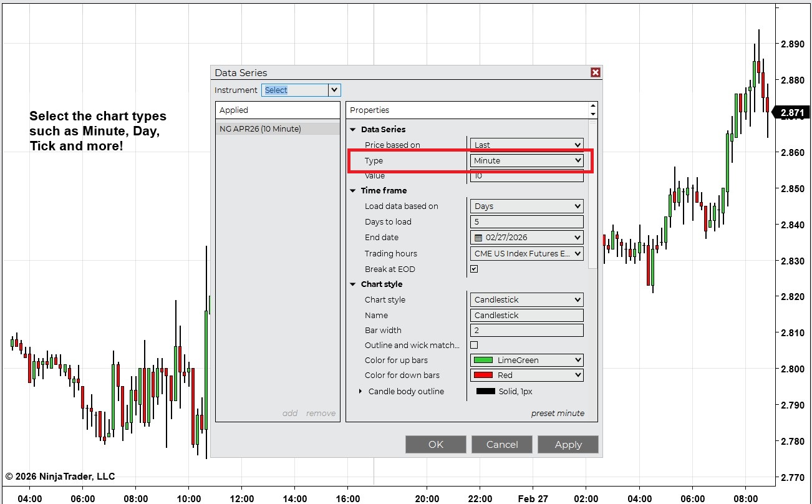Uncheck the Break at EOD checkbox
The image size is (812, 504).
point(474,269)
